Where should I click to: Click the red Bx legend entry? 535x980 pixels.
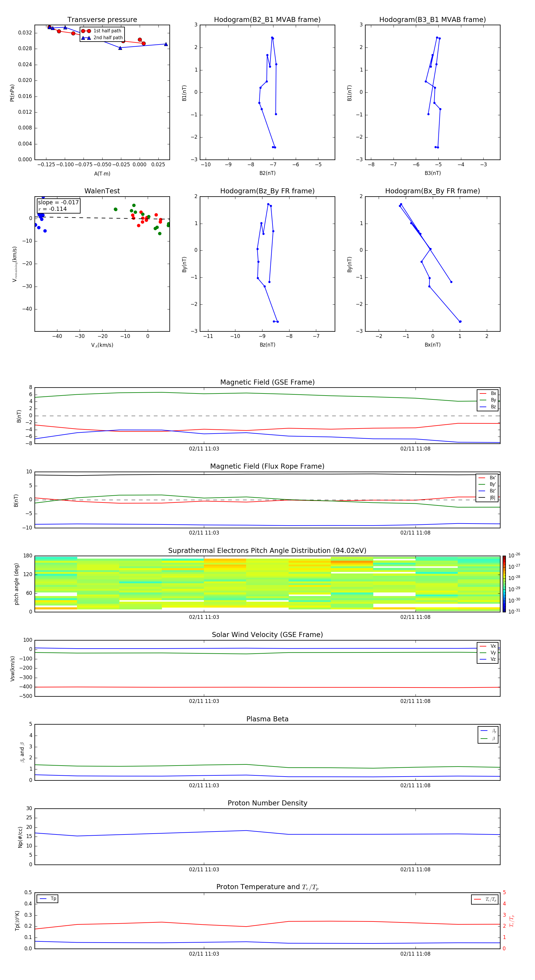[488, 393]
